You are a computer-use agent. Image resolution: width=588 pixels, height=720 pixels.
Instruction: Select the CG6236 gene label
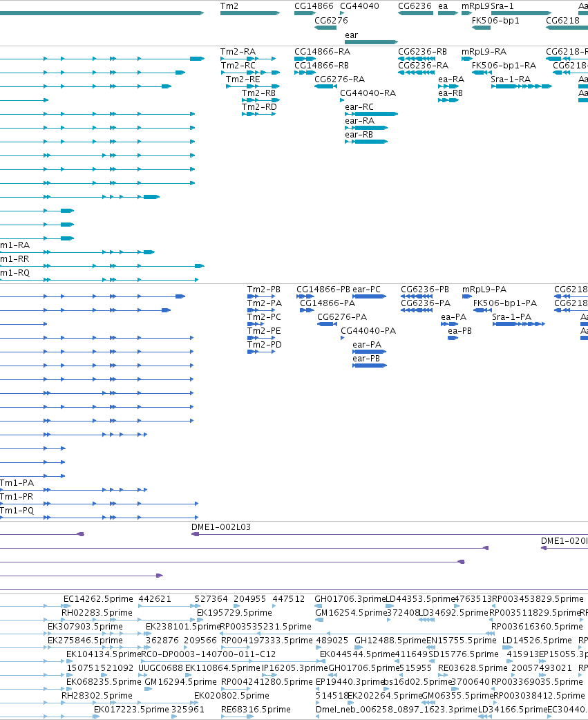click(x=415, y=6)
